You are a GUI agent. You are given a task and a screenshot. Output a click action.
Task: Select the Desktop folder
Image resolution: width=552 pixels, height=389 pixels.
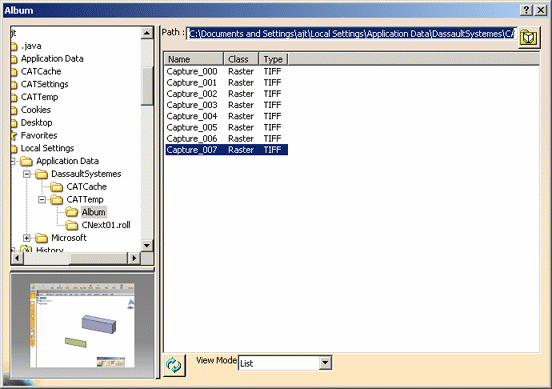coord(37,123)
